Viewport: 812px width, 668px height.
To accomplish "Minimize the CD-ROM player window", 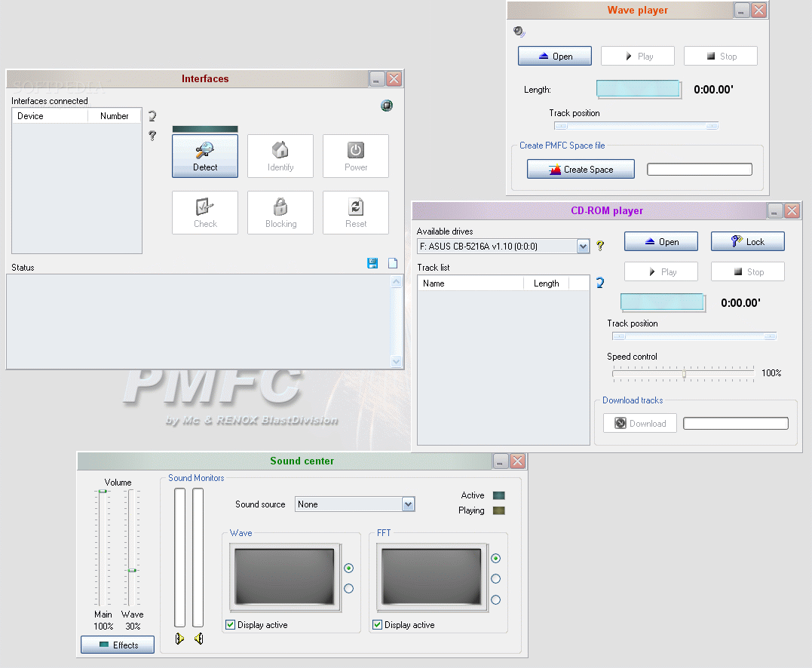I will [x=775, y=211].
